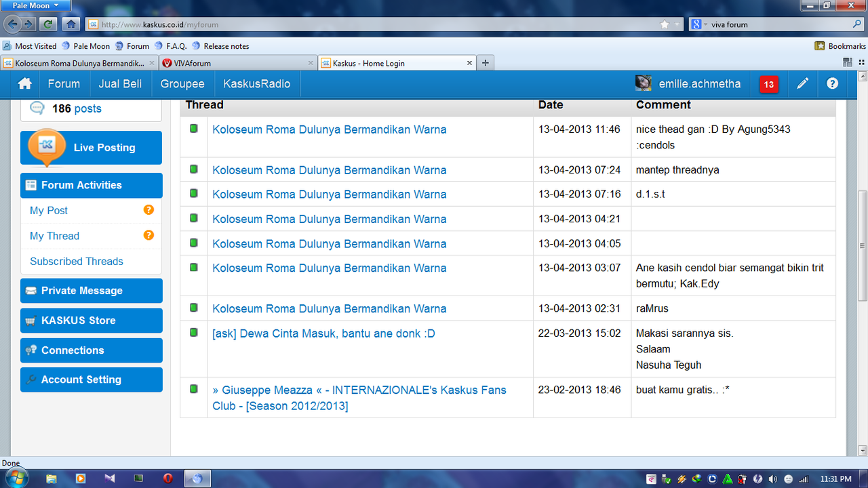
Task: Open Groupee in Kaskus navbar
Action: click(x=182, y=84)
